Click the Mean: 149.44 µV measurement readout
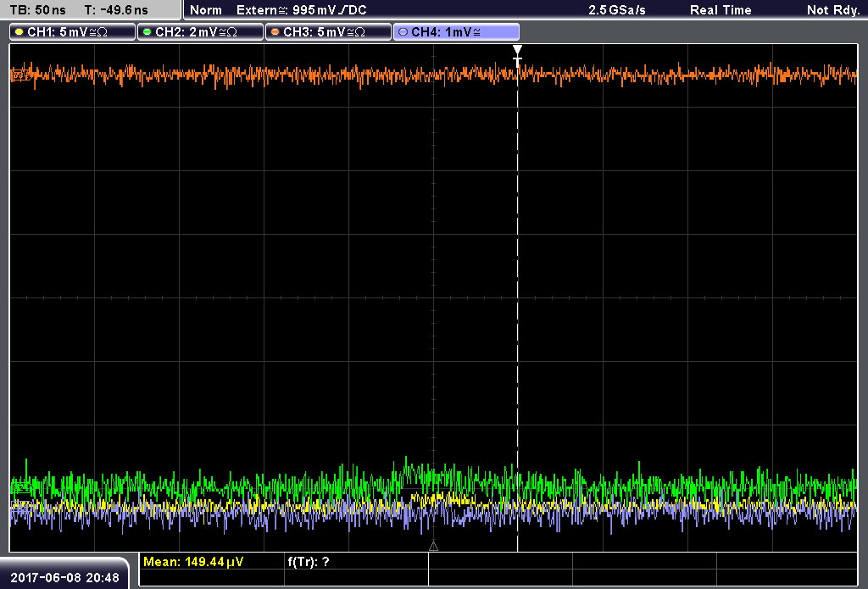 [193, 562]
